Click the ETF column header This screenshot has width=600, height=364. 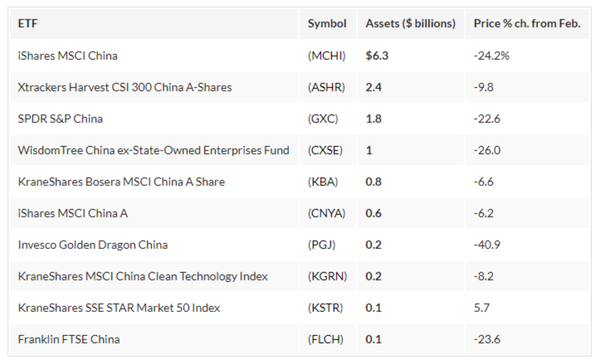(28, 24)
